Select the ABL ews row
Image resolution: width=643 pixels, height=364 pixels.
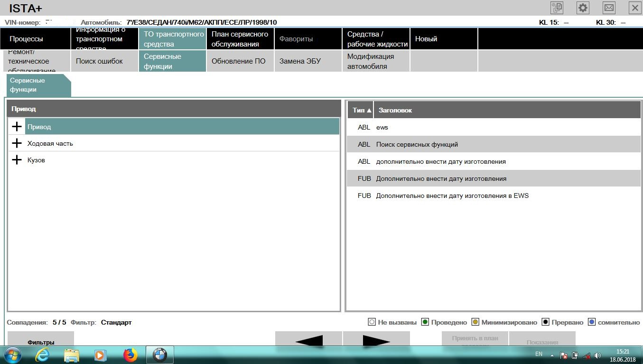click(494, 127)
